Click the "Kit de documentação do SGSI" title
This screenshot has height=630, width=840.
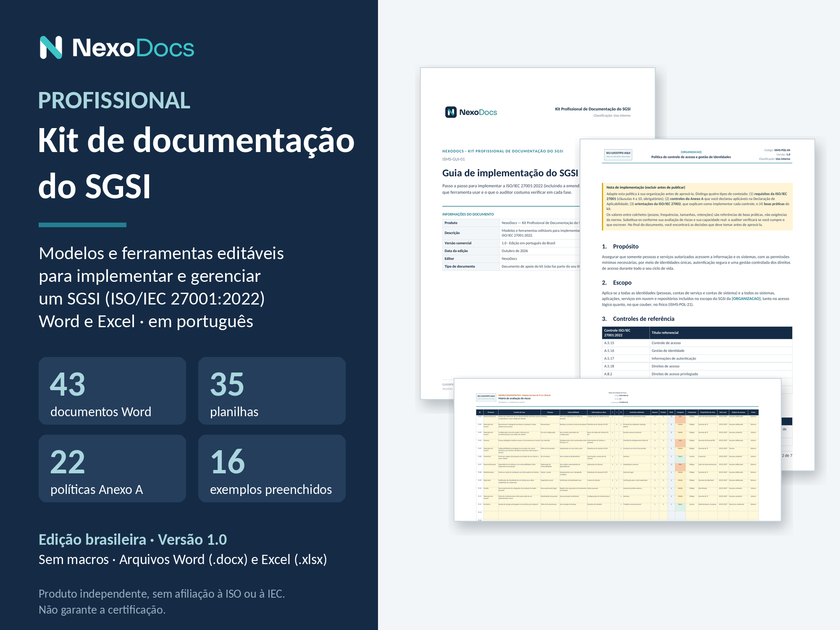(196, 163)
